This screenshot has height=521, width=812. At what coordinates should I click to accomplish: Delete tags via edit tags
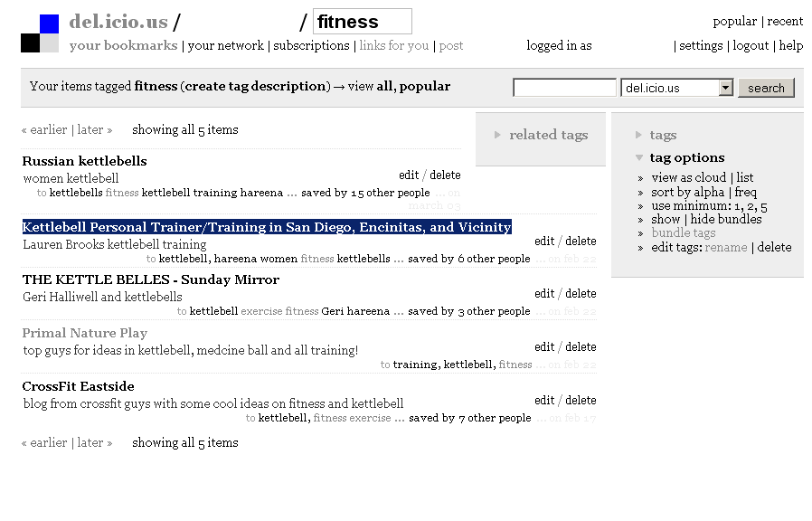click(774, 248)
